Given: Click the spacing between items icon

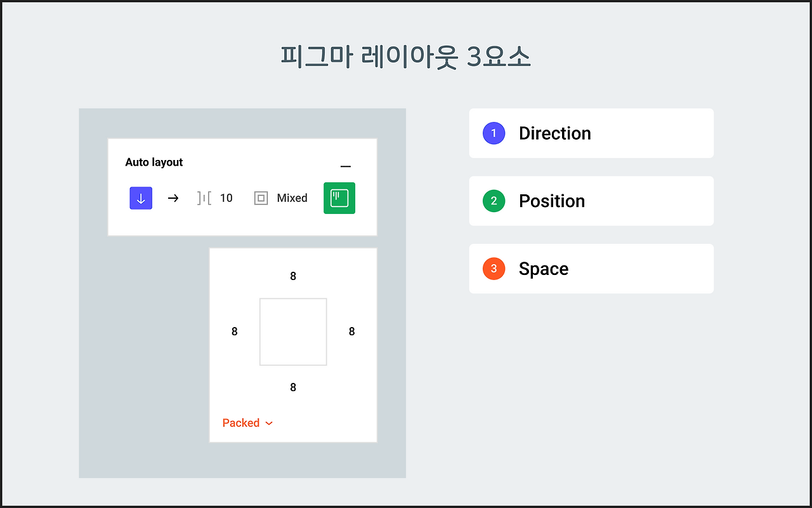Looking at the screenshot, I should pyautogui.click(x=204, y=198).
